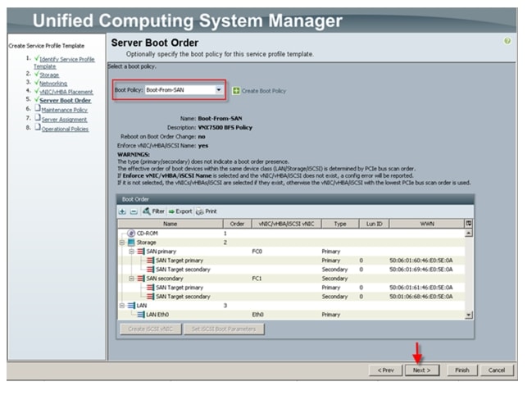Collapse the SAN primary tree node

coord(131,252)
